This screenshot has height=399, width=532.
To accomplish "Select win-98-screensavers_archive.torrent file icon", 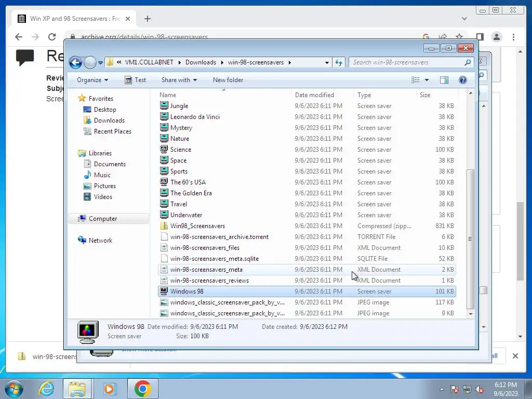I will click(x=164, y=237).
